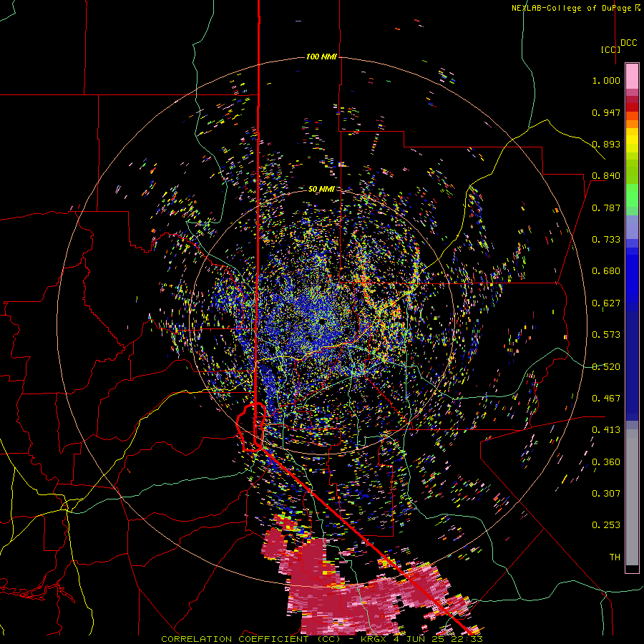Pick the light pink top color bar segment
644x644 pixels.
632,76
